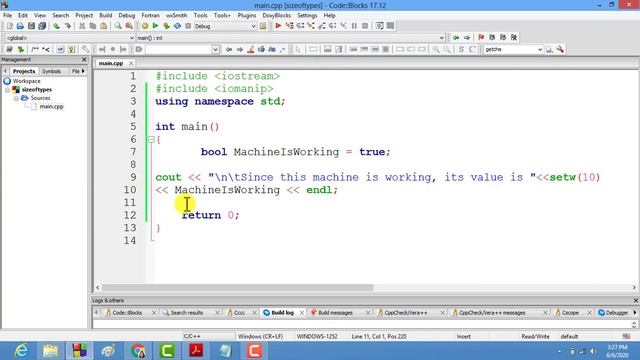This screenshot has width=640, height=360.
Task: Select the Workspace tree item
Action: (x=27, y=81)
